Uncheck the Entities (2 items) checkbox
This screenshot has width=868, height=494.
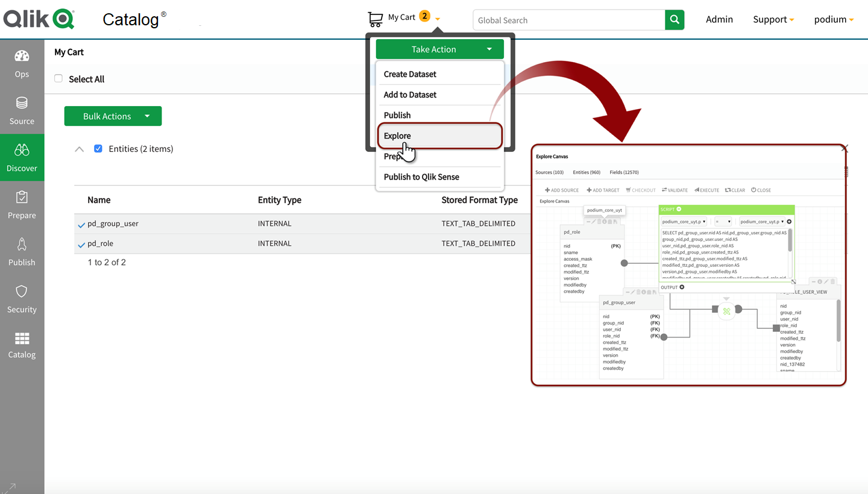click(98, 149)
